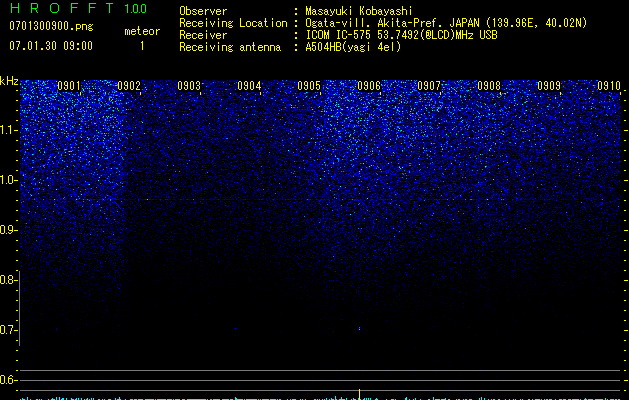Click the Receiver field label

203,35
